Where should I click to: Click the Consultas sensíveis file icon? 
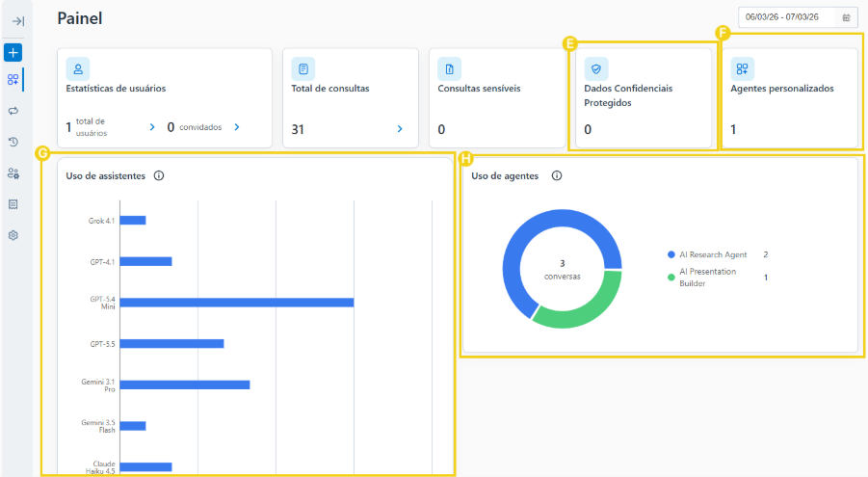coord(450,69)
